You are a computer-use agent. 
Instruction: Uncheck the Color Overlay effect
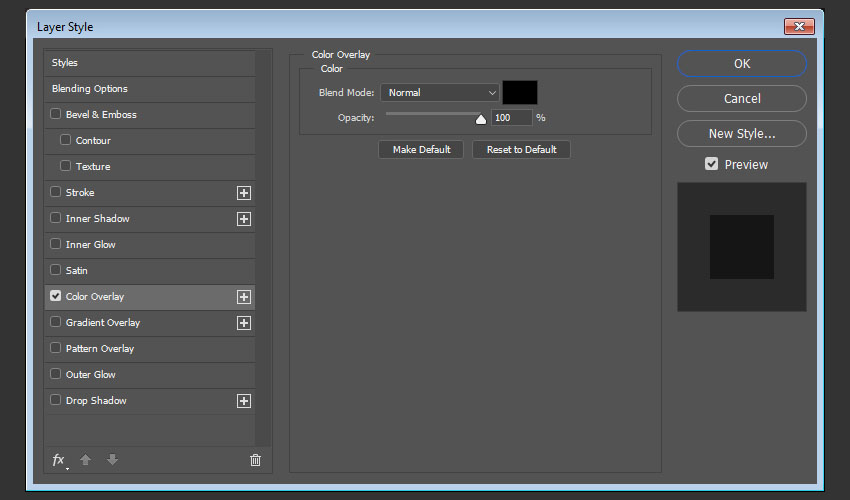click(56, 297)
